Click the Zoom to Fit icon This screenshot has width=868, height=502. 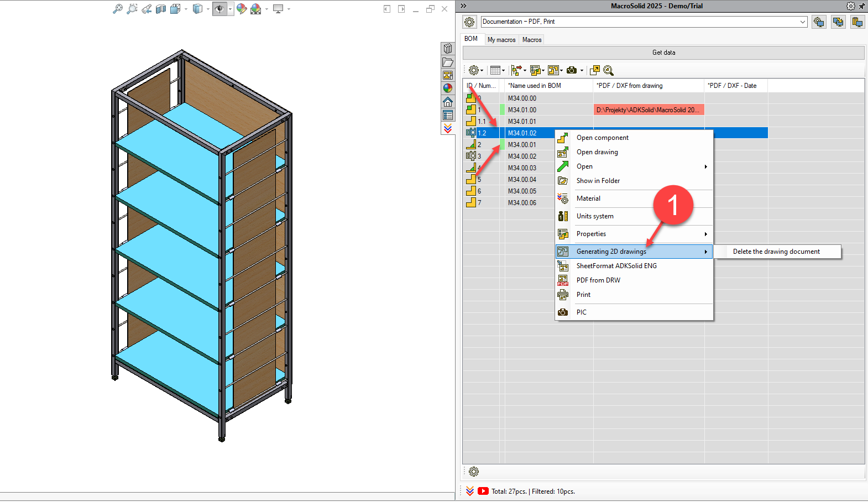[117, 9]
